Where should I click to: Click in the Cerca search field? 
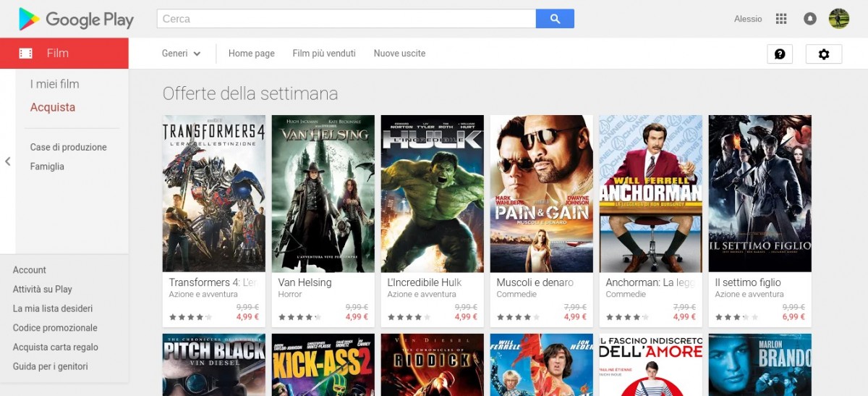click(346, 19)
